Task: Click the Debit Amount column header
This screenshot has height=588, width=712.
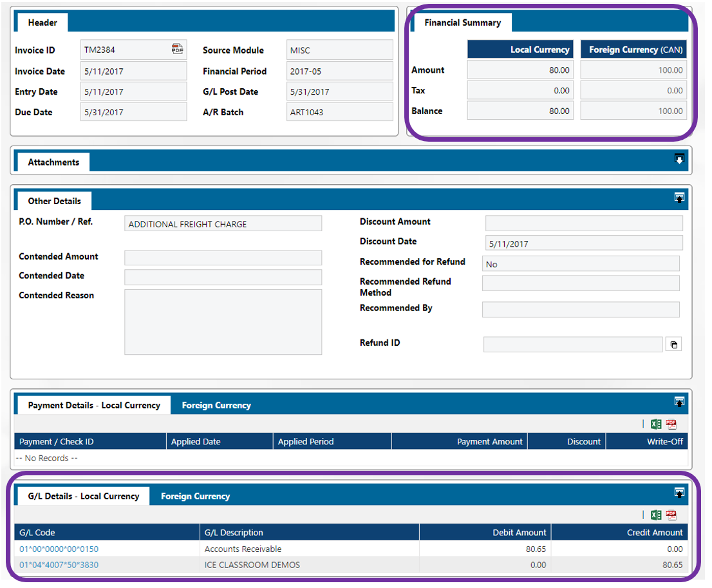Action: pos(485,533)
